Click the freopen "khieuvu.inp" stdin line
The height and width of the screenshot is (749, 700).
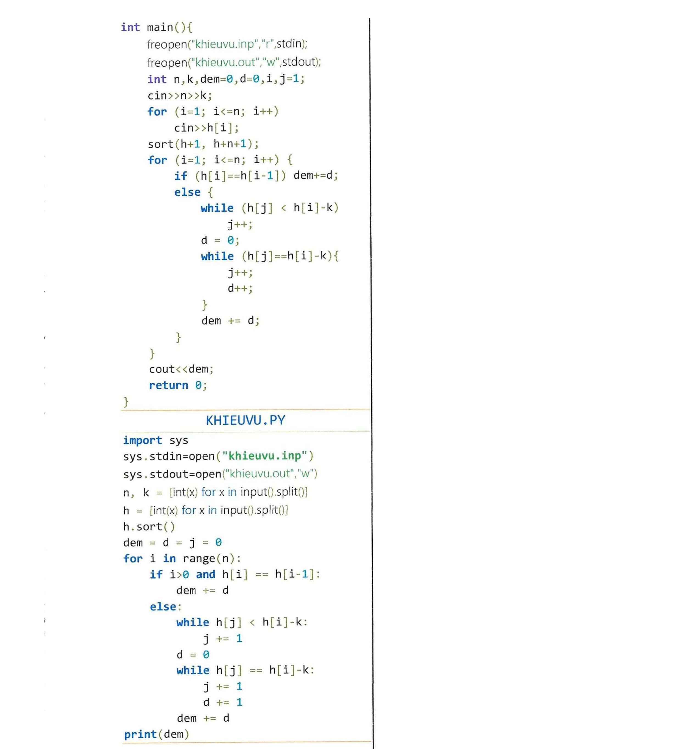[227, 44]
